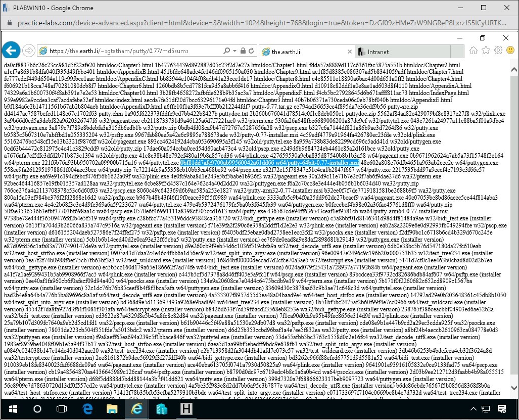Click the the.earth.li page favicon
The image size is (519, 420).
(266, 51)
